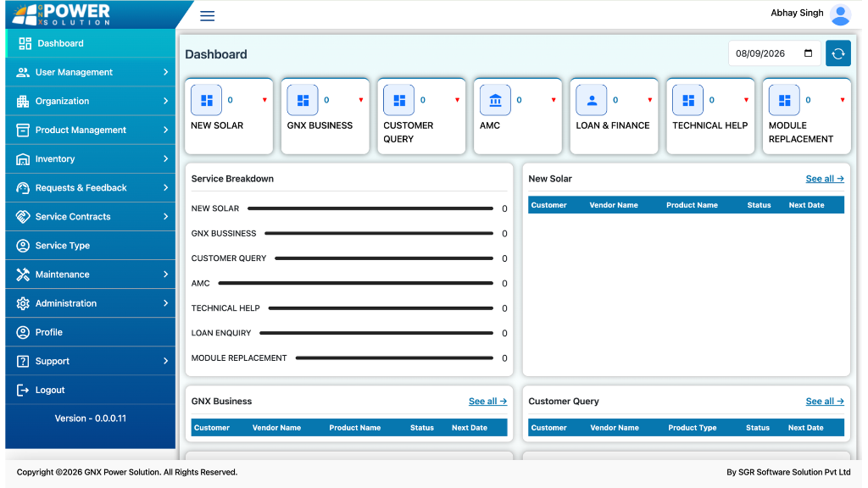Click the Service Contracts handshake icon

(23, 217)
